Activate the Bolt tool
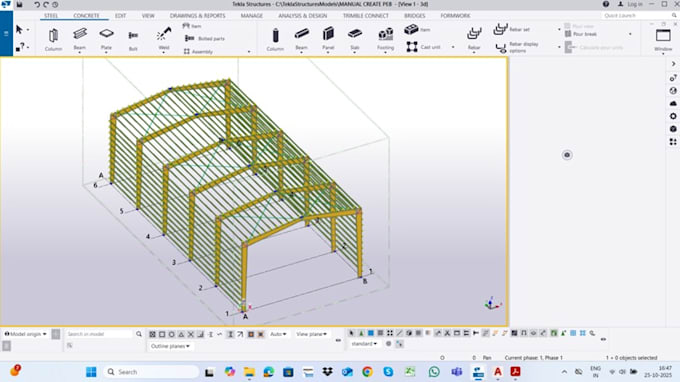680x382 pixels. [133, 39]
